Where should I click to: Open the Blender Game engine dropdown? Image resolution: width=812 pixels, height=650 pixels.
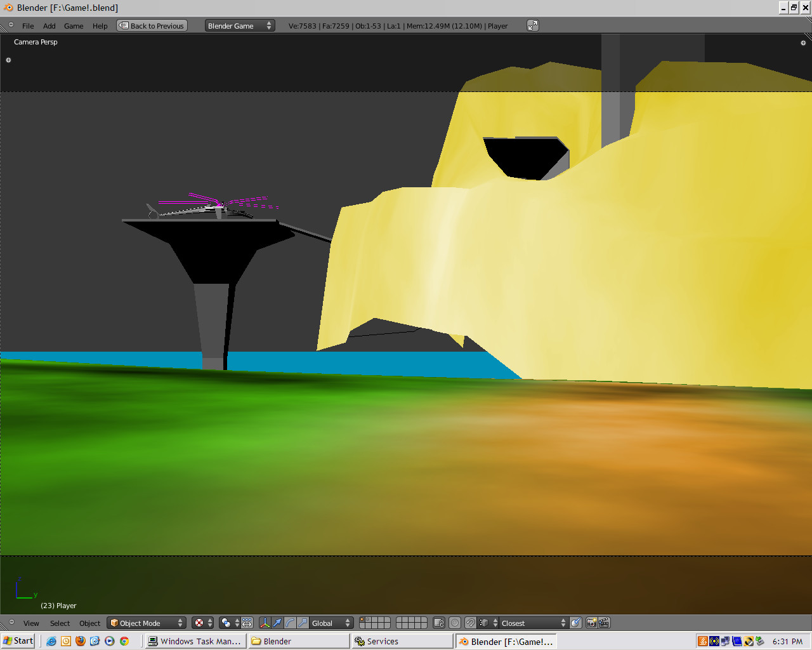click(x=240, y=26)
